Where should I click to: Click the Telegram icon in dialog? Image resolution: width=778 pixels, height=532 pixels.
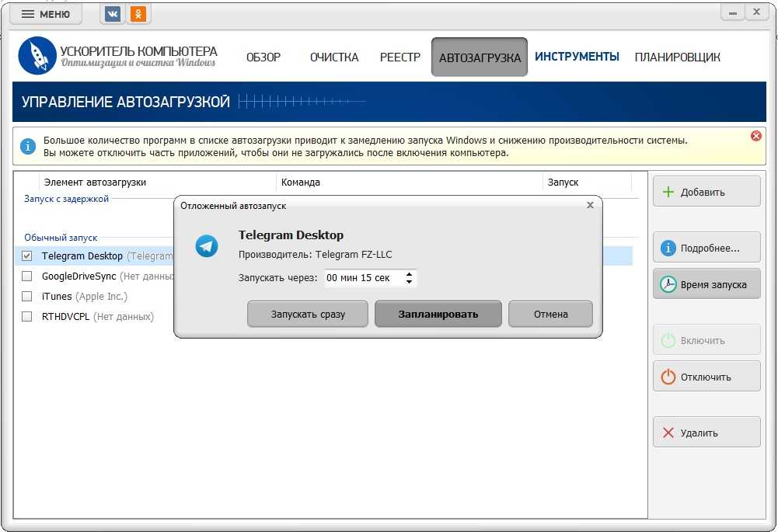coord(207,246)
